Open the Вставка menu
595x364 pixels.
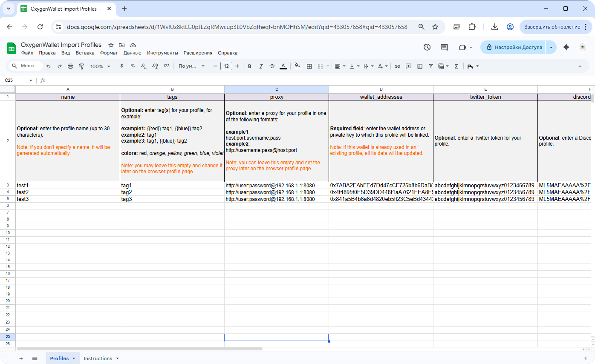click(85, 53)
